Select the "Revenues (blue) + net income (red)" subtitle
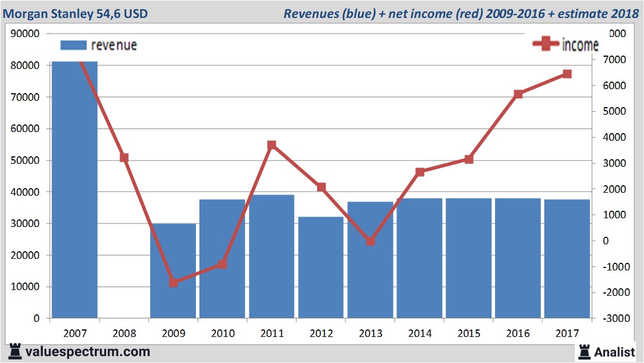The width and height of the screenshot is (644, 363). click(x=383, y=13)
